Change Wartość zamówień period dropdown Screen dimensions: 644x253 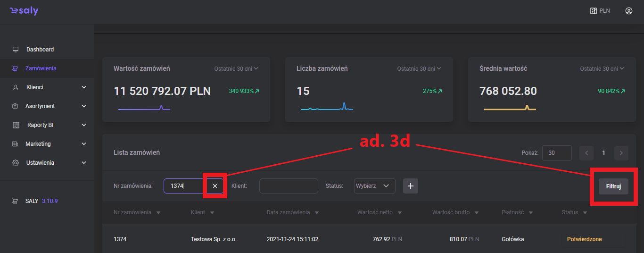tap(236, 69)
